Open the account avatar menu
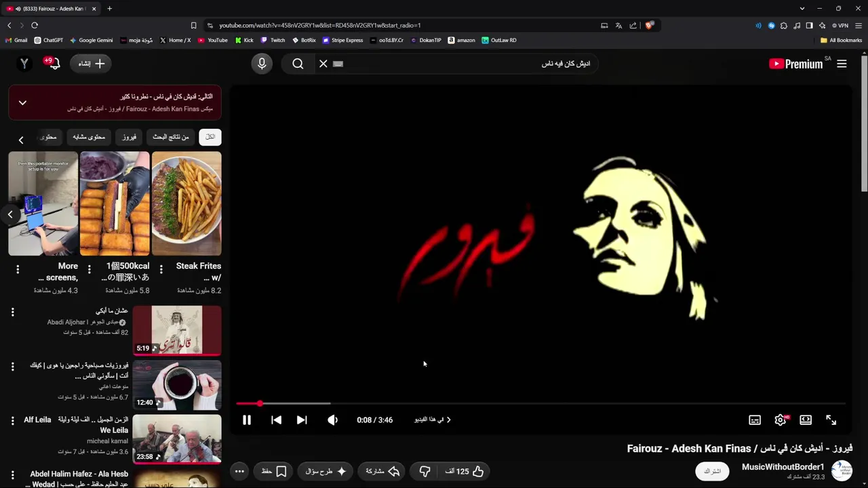 [24, 64]
